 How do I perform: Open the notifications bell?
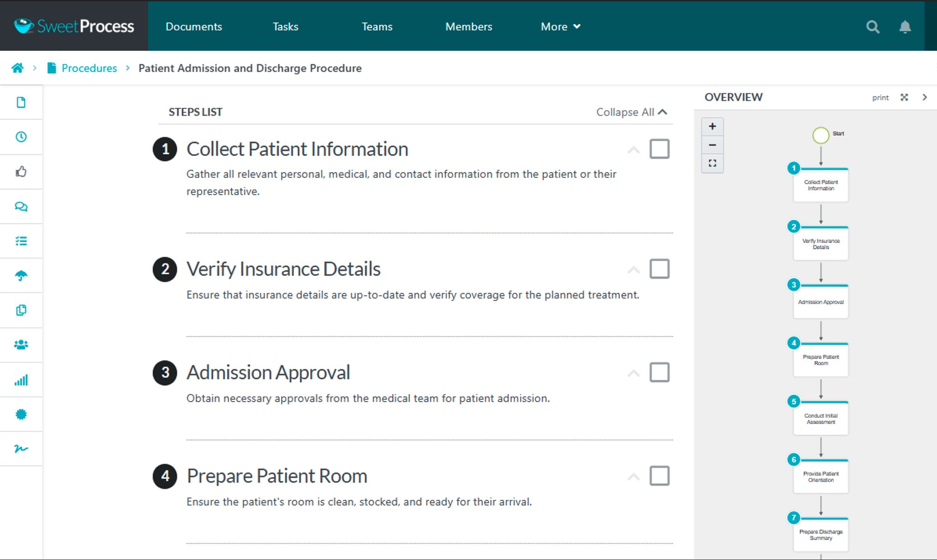(x=905, y=27)
